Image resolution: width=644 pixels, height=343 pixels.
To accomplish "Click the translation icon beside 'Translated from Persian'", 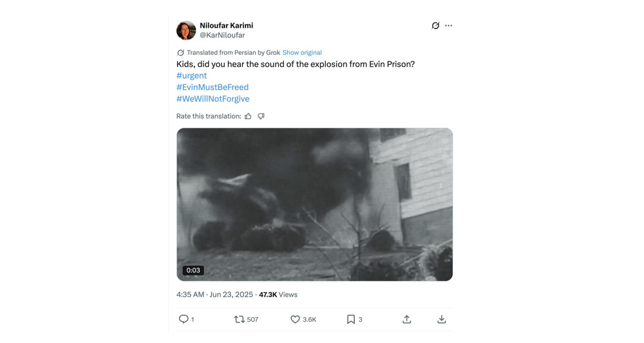I will pos(180,53).
